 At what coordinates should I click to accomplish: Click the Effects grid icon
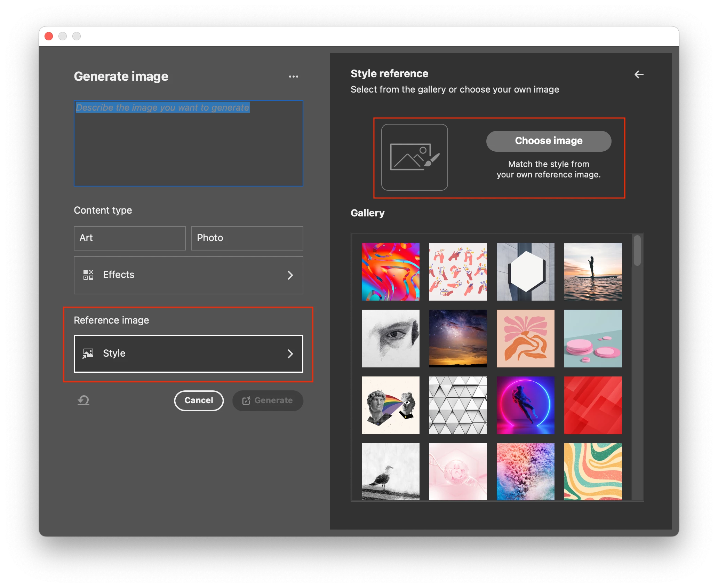pos(88,275)
